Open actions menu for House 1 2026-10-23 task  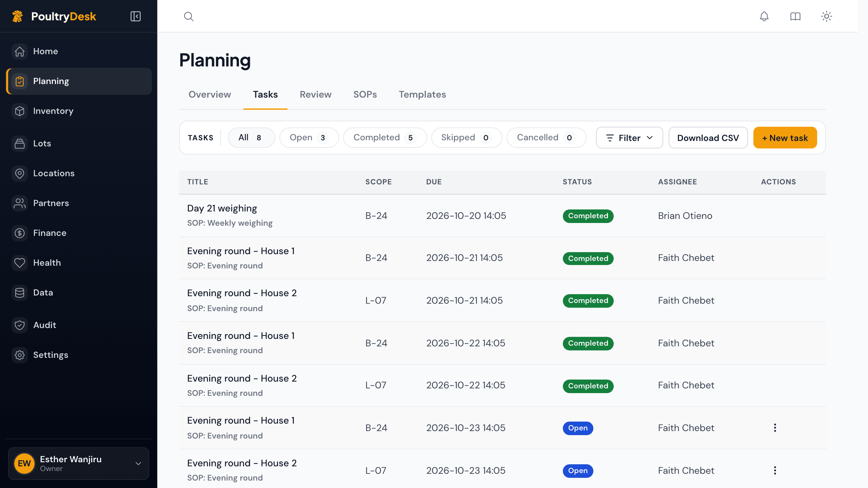tap(775, 428)
